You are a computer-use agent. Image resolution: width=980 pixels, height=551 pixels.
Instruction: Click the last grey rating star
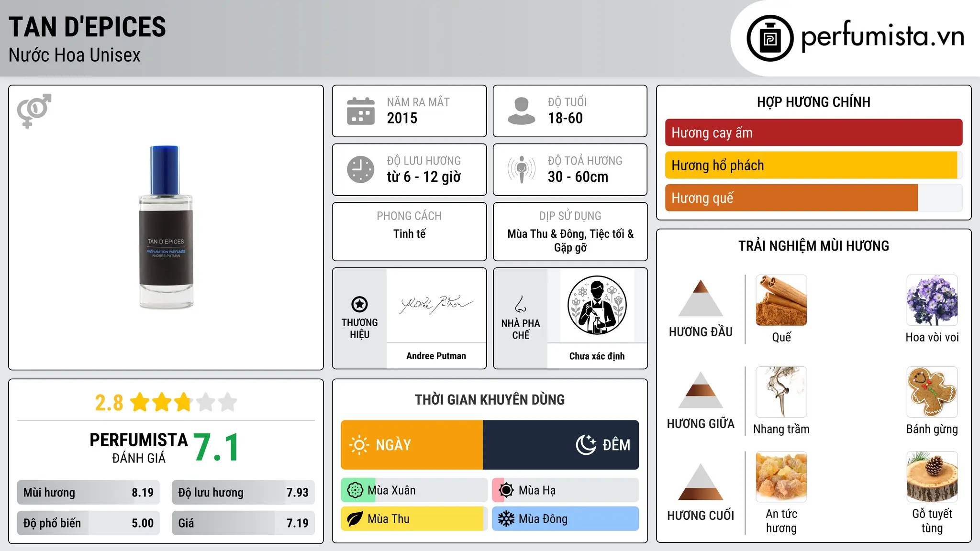(x=228, y=402)
